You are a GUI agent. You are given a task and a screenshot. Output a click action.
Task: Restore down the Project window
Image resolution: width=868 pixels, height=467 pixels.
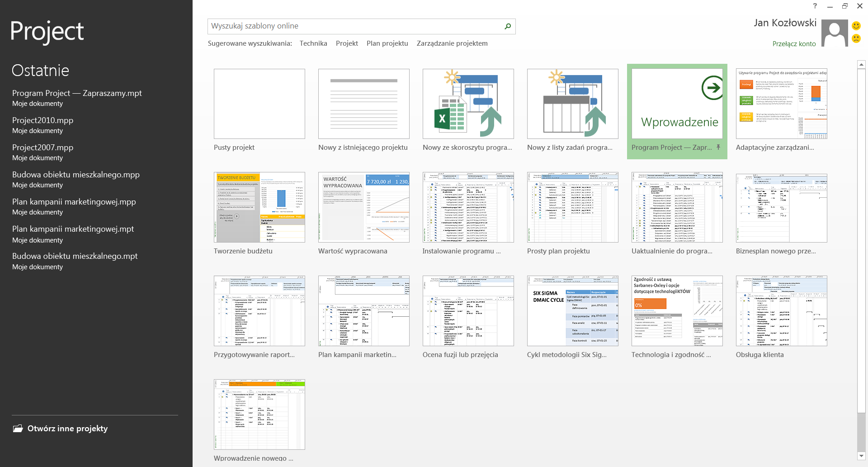844,6
